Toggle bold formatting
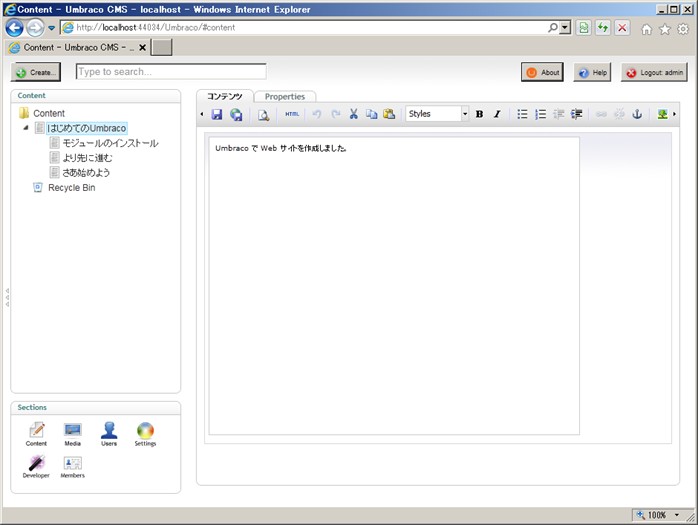Image resolution: width=698 pixels, height=525 pixels. [x=479, y=114]
